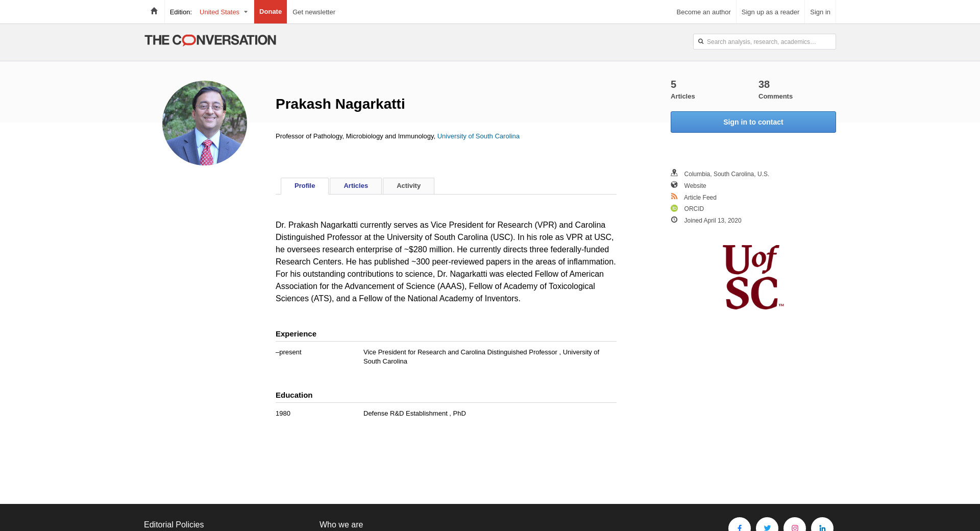Click the Experience section heading

[296, 334]
